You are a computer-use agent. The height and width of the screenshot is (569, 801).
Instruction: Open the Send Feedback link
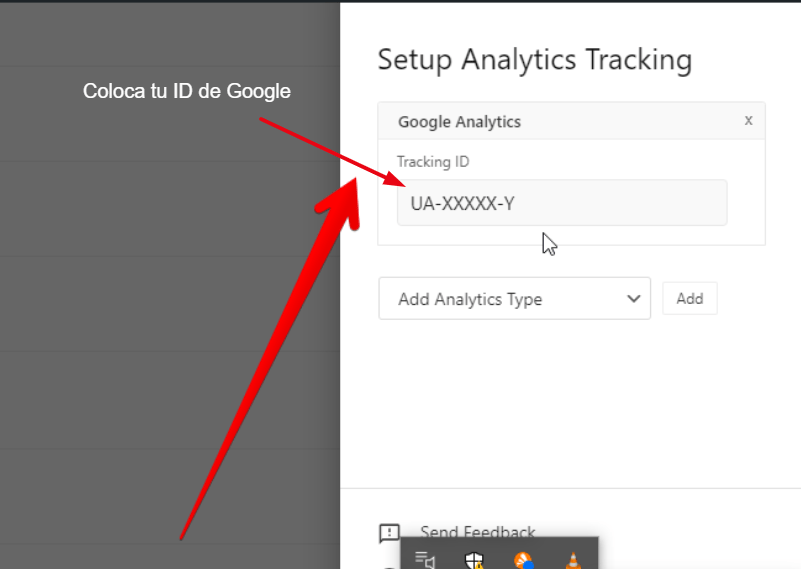pyautogui.click(x=478, y=532)
